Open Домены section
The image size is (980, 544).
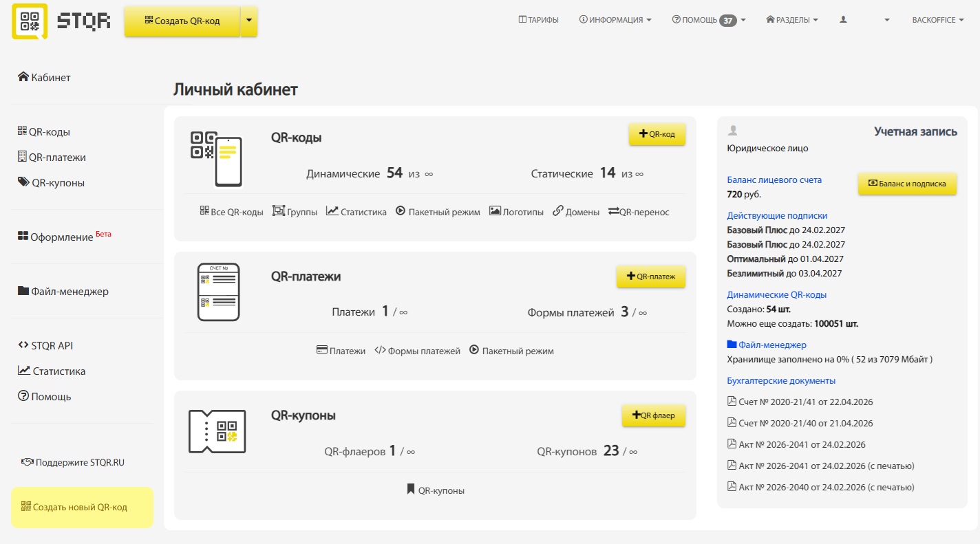pos(576,212)
